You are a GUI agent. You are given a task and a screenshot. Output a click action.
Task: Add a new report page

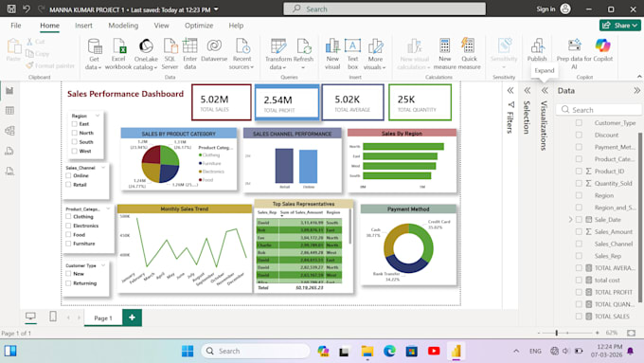pos(132,318)
